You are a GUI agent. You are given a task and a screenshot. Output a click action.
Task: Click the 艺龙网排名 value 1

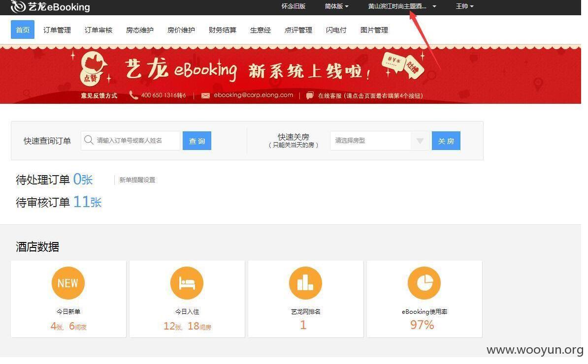point(303,325)
